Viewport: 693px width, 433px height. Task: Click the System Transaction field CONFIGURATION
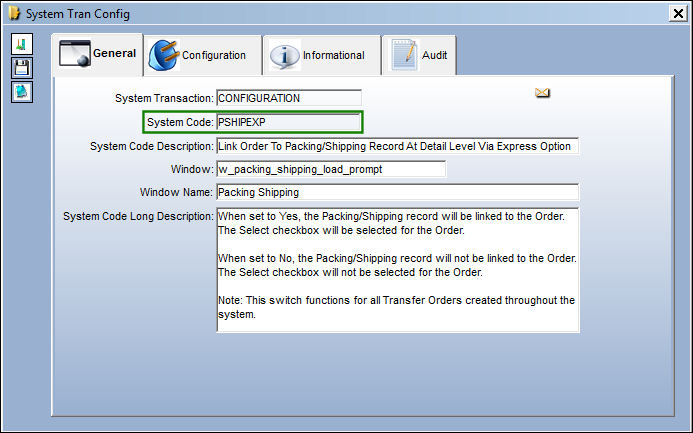click(289, 98)
